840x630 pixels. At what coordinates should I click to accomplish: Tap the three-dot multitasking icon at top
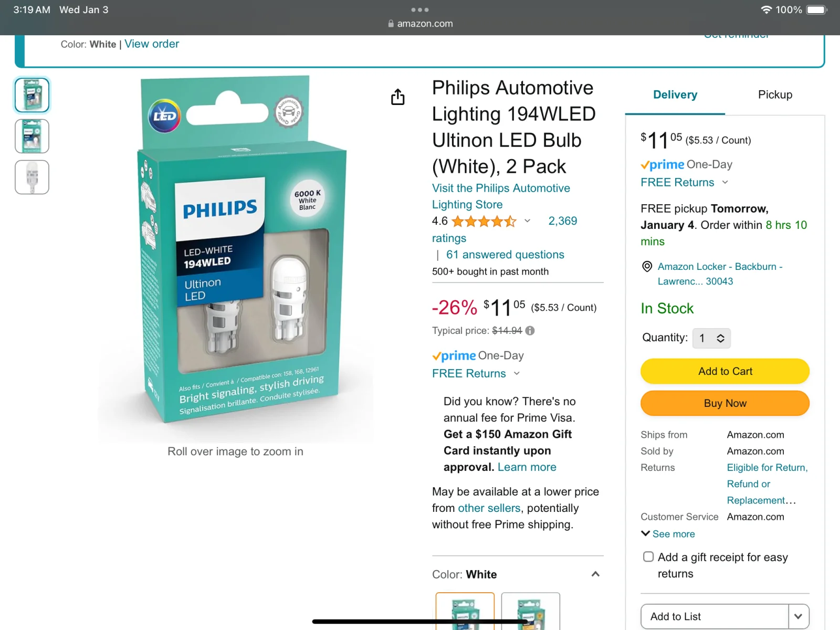pos(420,9)
